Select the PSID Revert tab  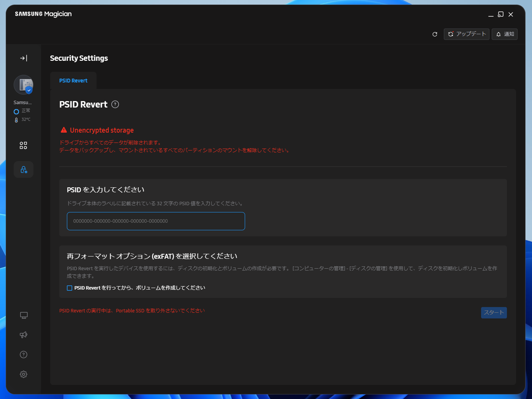pyautogui.click(x=73, y=81)
